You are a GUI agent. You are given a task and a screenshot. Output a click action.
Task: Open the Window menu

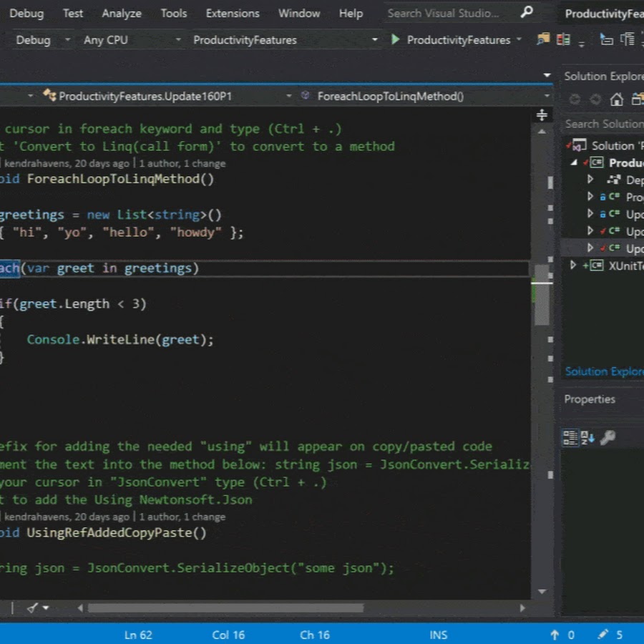coord(299,13)
